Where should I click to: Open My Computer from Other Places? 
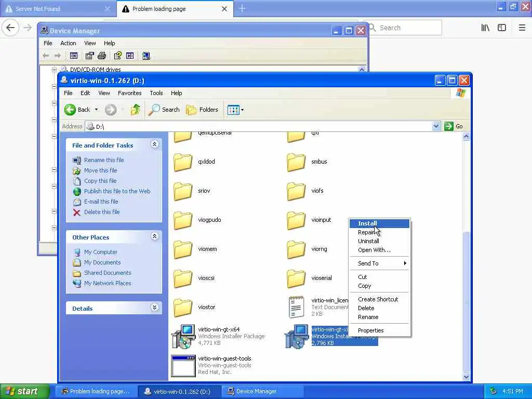click(100, 252)
